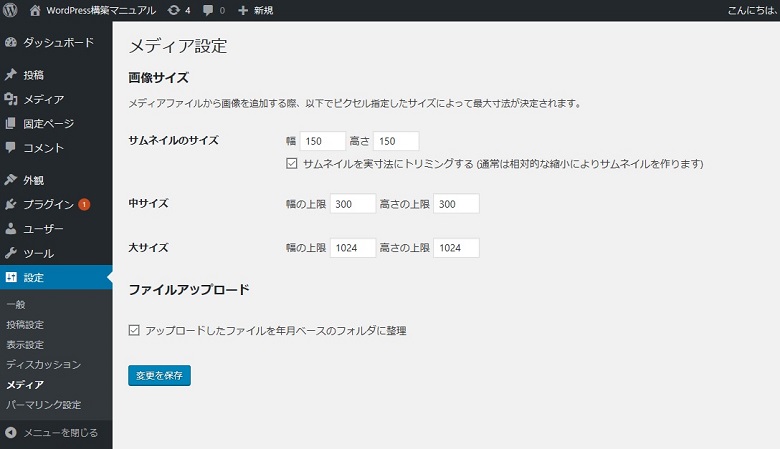Focus medium size max width field
Image resolution: width=780 pixels, height=449 pixels.
pos(353,204)
